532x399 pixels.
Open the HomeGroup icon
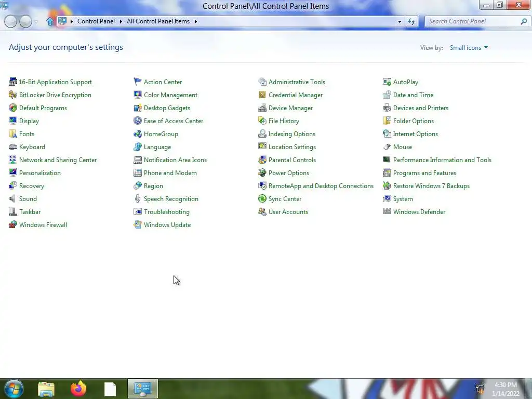coord(137,134)
